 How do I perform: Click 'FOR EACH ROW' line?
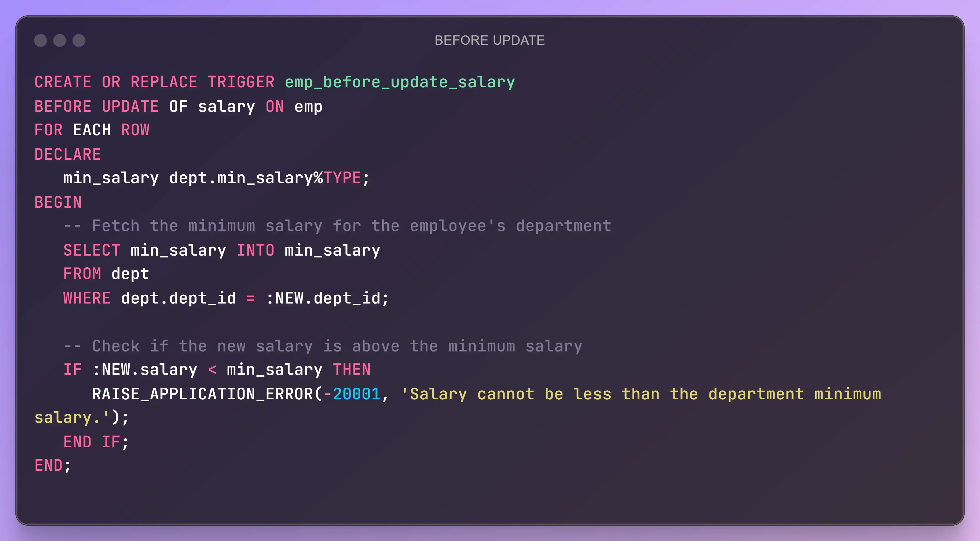92,130
